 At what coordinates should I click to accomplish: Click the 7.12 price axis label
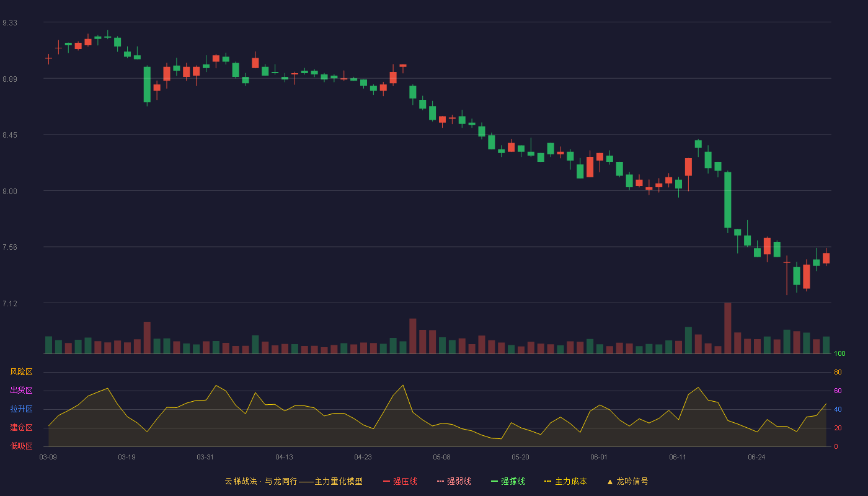[10, 303]
